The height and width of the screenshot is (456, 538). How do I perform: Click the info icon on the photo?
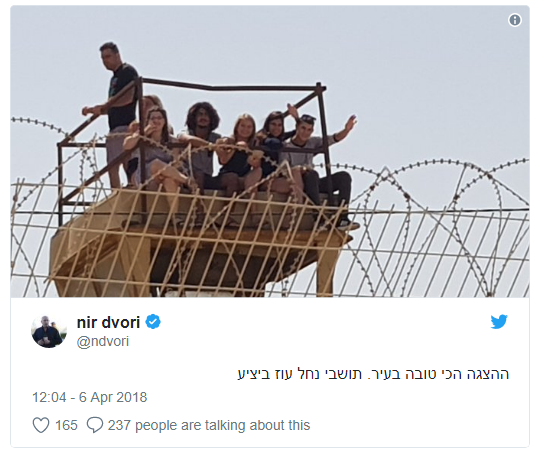point(514,20)
